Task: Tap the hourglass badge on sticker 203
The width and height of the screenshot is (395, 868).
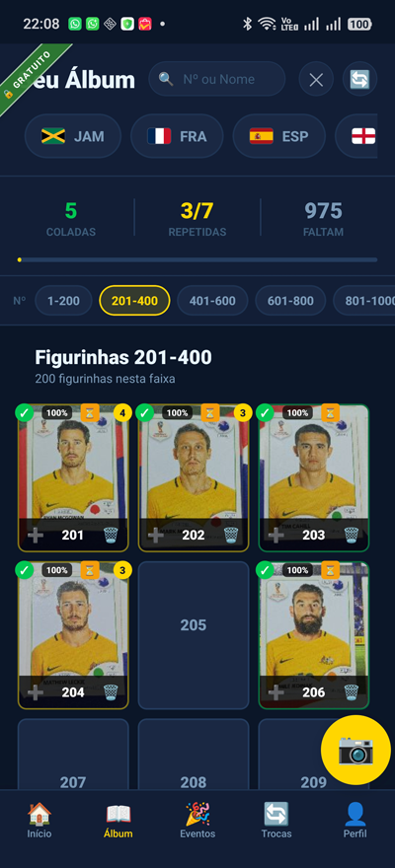Action: tap(330, 412)
